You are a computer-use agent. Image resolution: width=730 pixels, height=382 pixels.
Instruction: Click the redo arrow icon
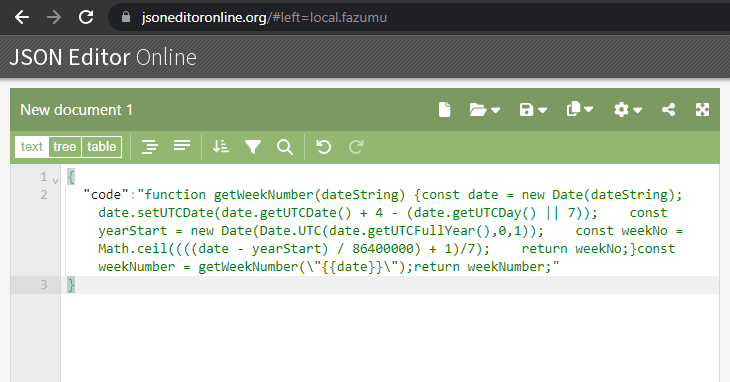[356, 147]
